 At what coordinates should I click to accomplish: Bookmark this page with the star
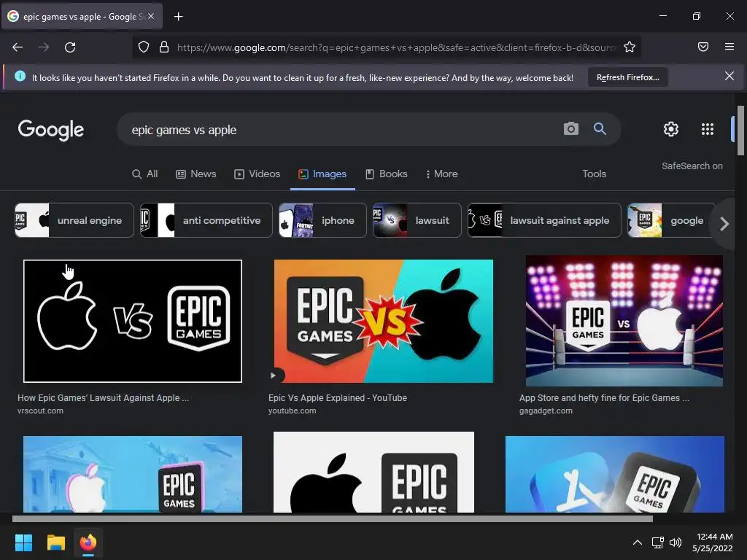click(630, 47)
